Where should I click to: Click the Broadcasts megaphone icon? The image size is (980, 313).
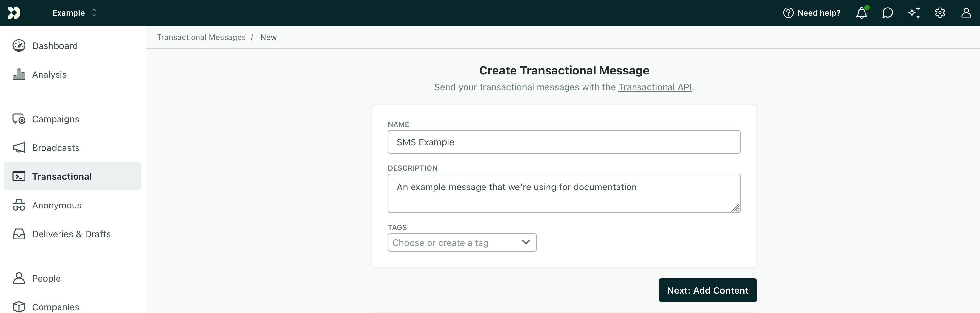click(19, 148)
